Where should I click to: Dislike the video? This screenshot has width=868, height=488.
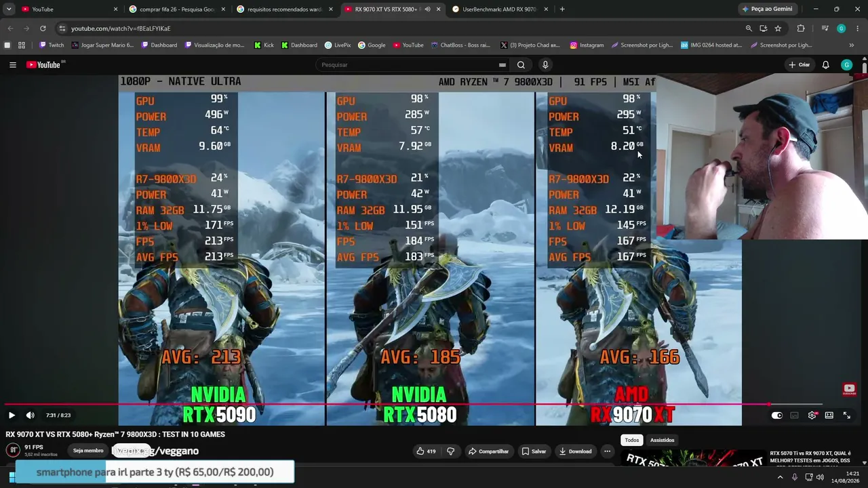coord(450,451)
